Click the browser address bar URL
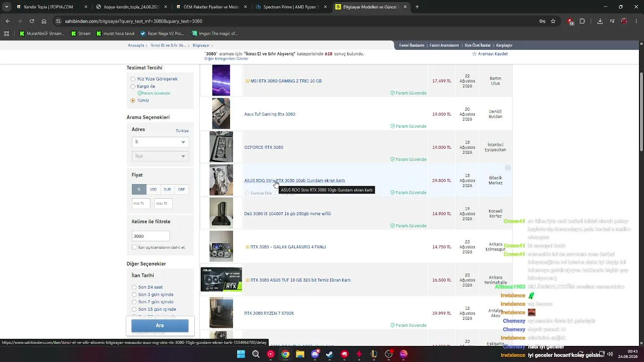The height and width of the screenshot is (362, 644). coord(133,21)
